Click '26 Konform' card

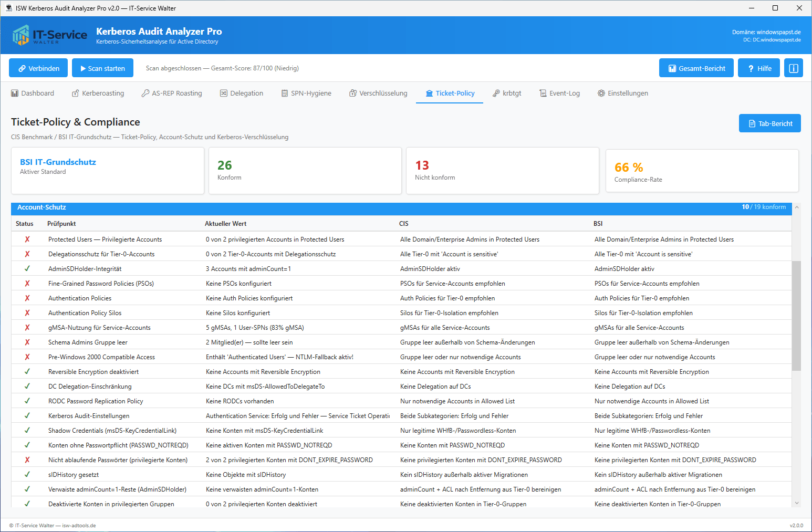coord(305,171)
